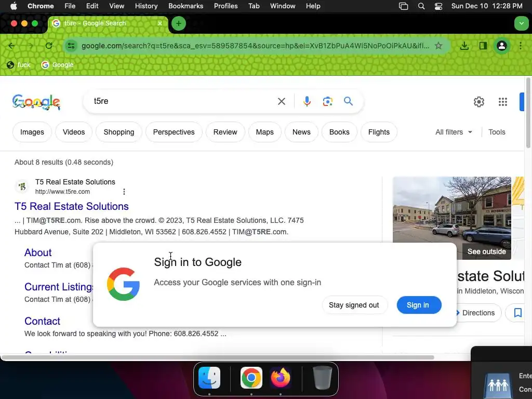
Task: Filter results by Shopping
Action: coord(119,132)
